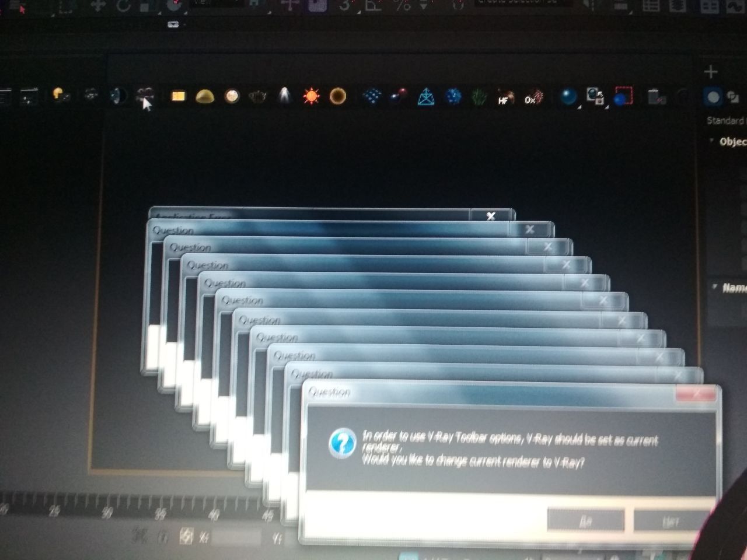
Task: Click the green grass fur icon
Action: pyautogui.click(x=479, y=96)
